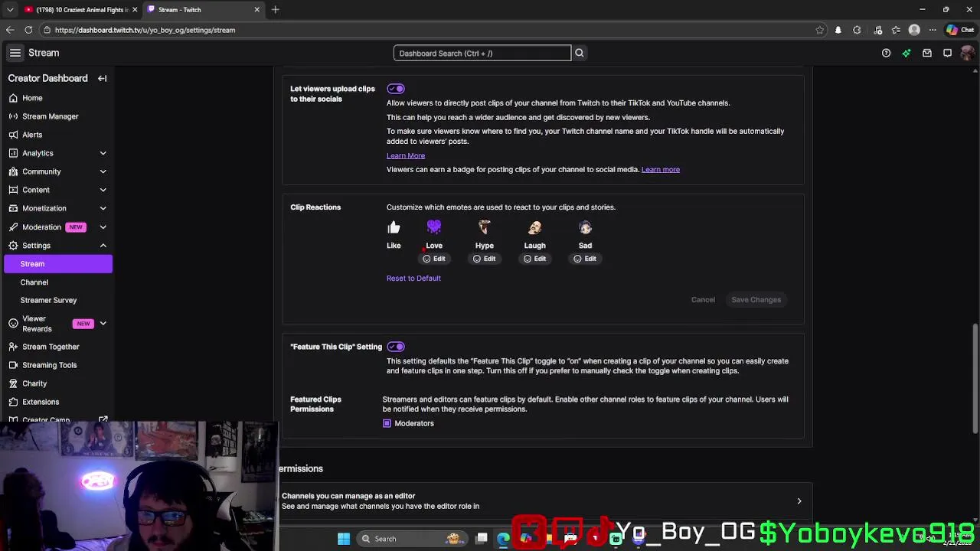The height and width of the screenshot is (551, 980).
Task: Expand the Monetization sidebar section
Action: [x=103, y=208]
